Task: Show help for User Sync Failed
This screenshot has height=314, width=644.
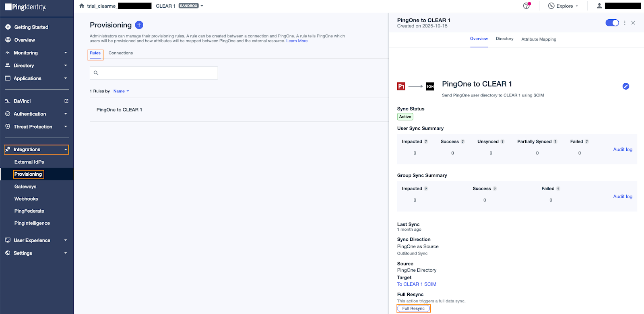Action: pyautogui.click(x=587, y=142)
